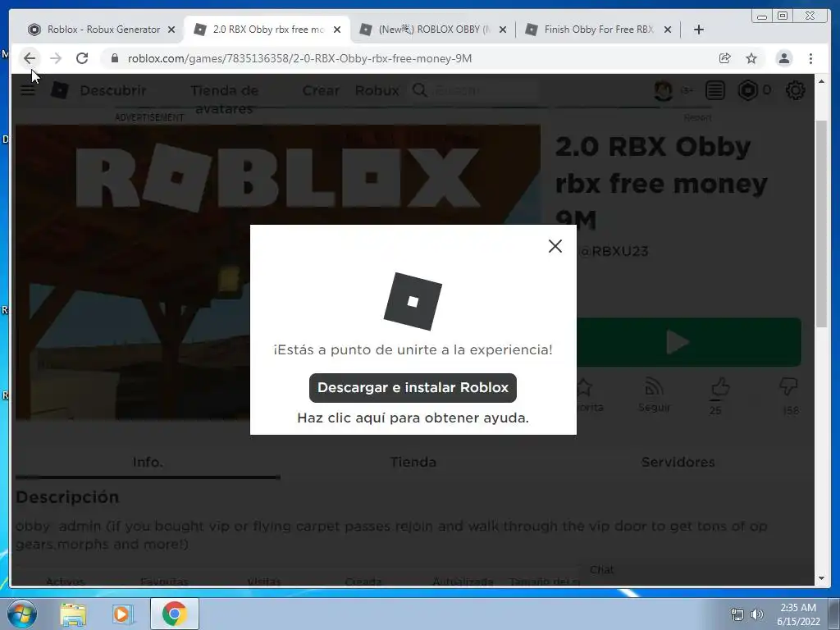
Task: Click Descargar e instalar Roblox button
Action: point(413,387)
